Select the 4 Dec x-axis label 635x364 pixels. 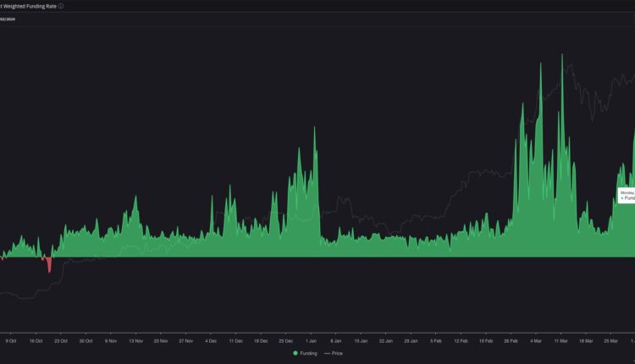click(211, 340)
